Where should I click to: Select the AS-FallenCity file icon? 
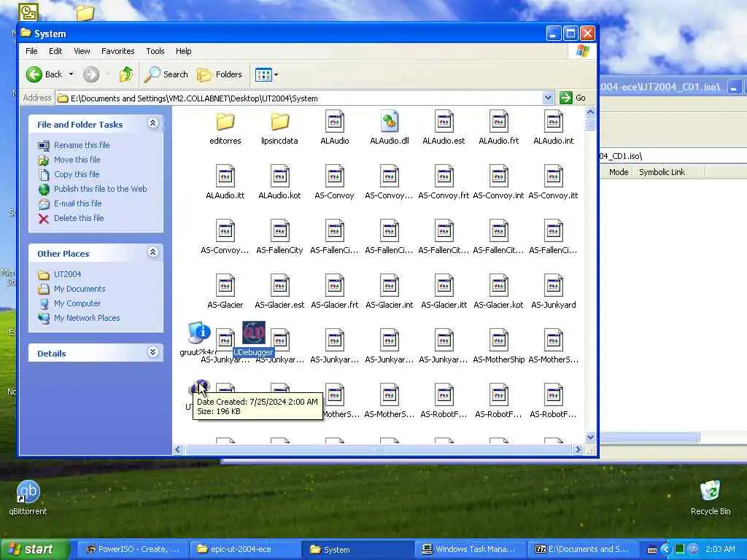[279, 231]
